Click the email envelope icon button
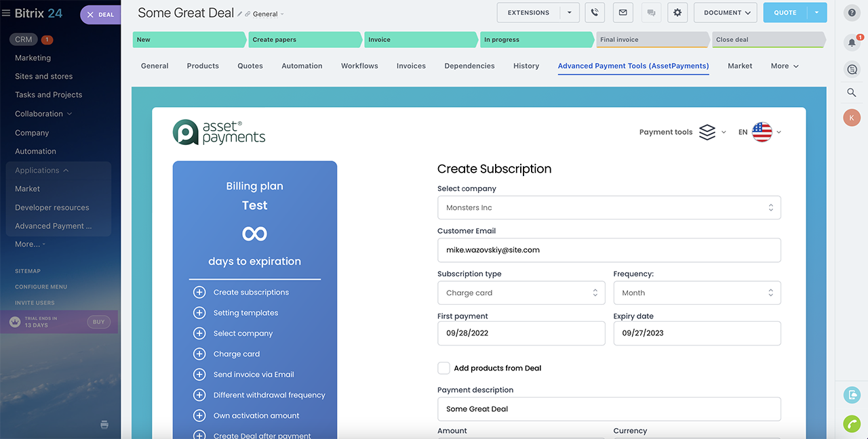The image size is (868, 439). click(x=623, y=13)
